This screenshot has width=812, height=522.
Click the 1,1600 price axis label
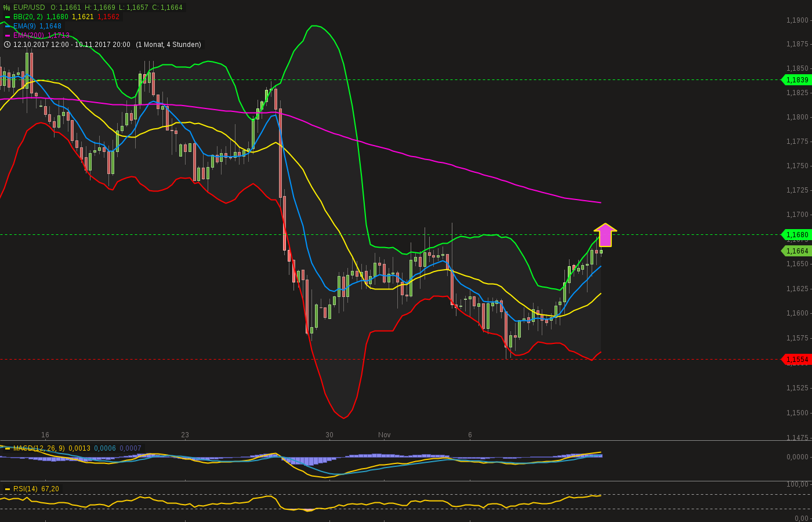point(797,313)
